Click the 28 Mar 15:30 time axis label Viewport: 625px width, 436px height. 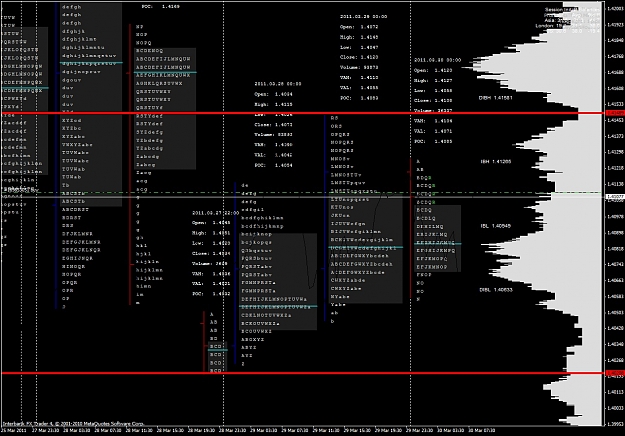tap(170, 430)
